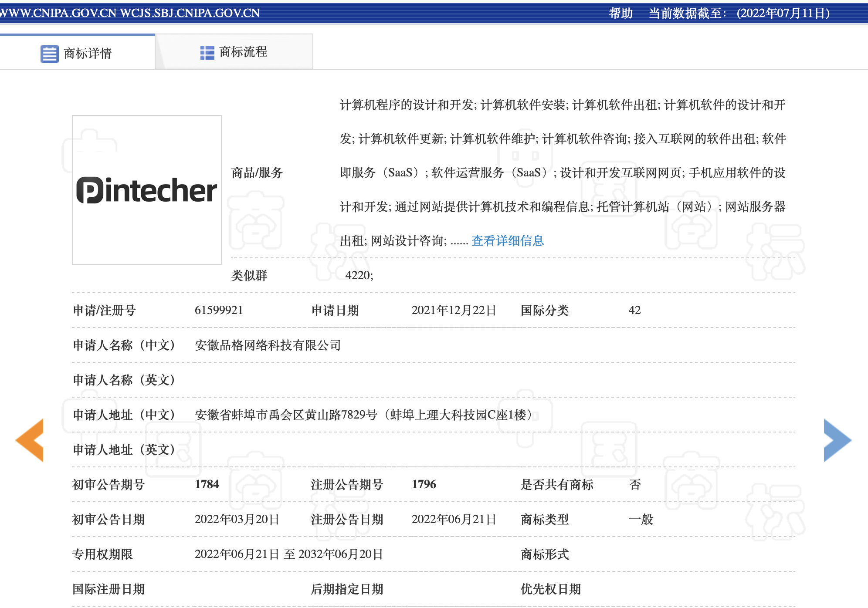Switch to the 商标详情 tab
Image resolution: width=868 pixels, height=608 pixels.
pyautogui.click(x=77, y=53)
